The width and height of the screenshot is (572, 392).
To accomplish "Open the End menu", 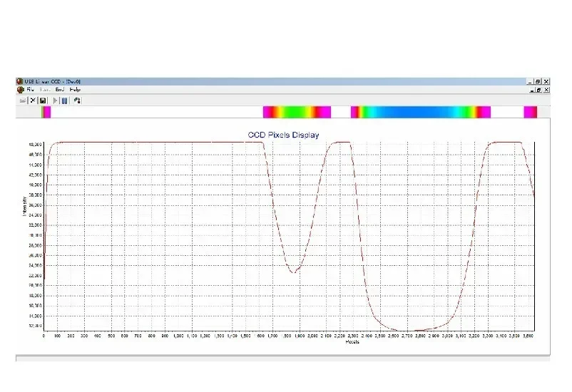I will (x=60, y=90).
